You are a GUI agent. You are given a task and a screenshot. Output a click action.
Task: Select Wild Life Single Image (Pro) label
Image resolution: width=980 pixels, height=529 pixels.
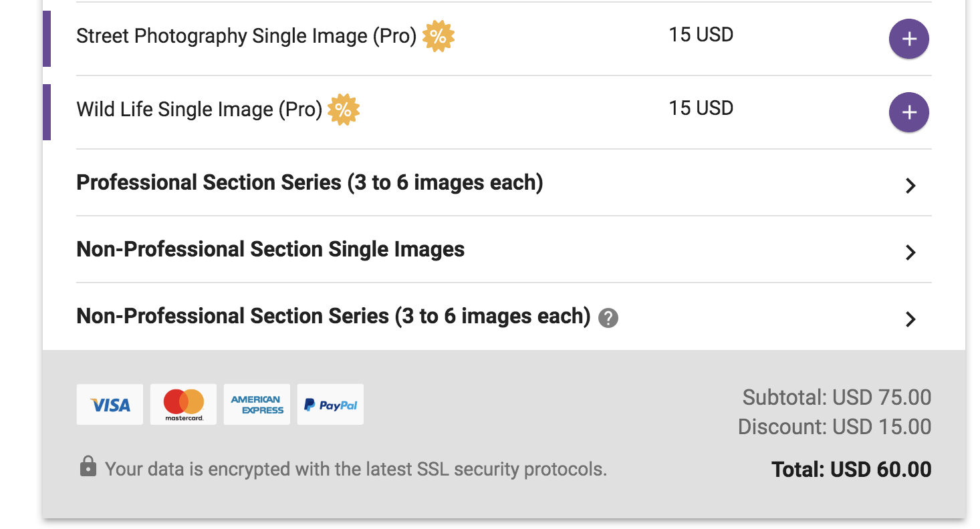(200, 110)
